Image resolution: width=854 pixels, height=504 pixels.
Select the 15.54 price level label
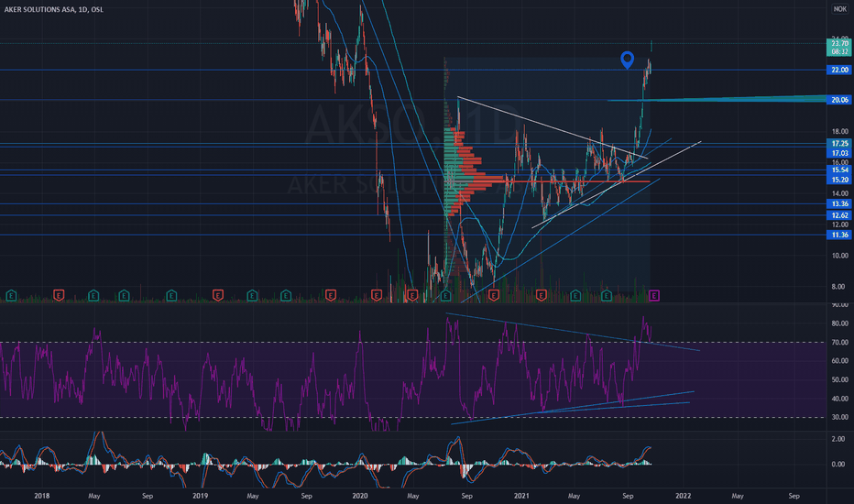839,170
